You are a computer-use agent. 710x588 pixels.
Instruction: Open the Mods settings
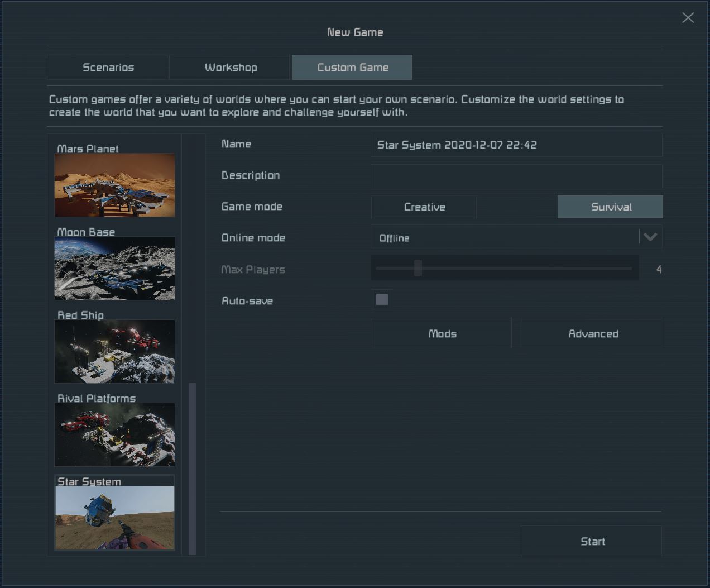(442, 334)
